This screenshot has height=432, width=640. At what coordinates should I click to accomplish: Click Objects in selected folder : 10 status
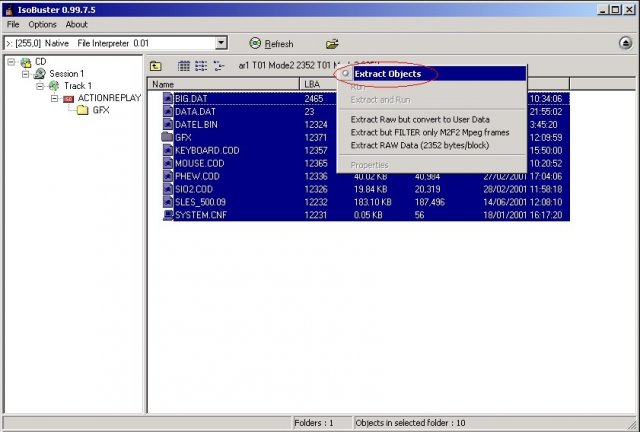click(x=410, y=423)
